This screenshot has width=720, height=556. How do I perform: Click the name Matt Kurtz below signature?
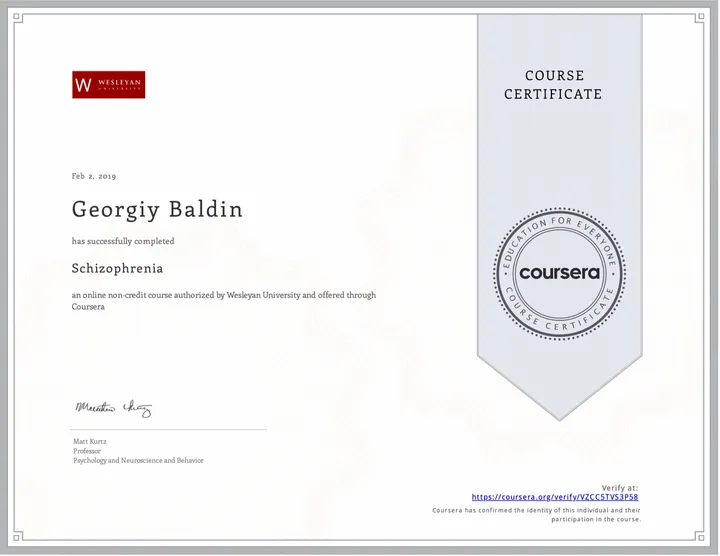click(x=90, y=441)
